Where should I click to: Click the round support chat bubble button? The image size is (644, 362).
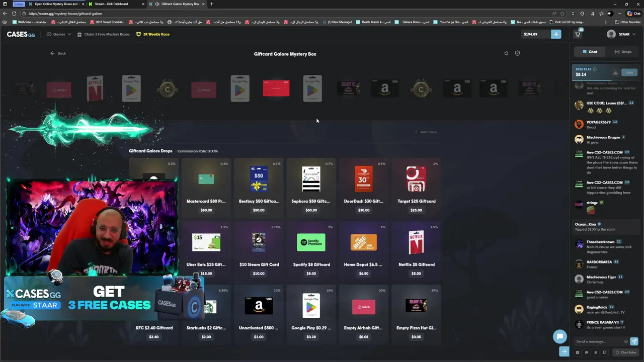click(x=559, y=336)
